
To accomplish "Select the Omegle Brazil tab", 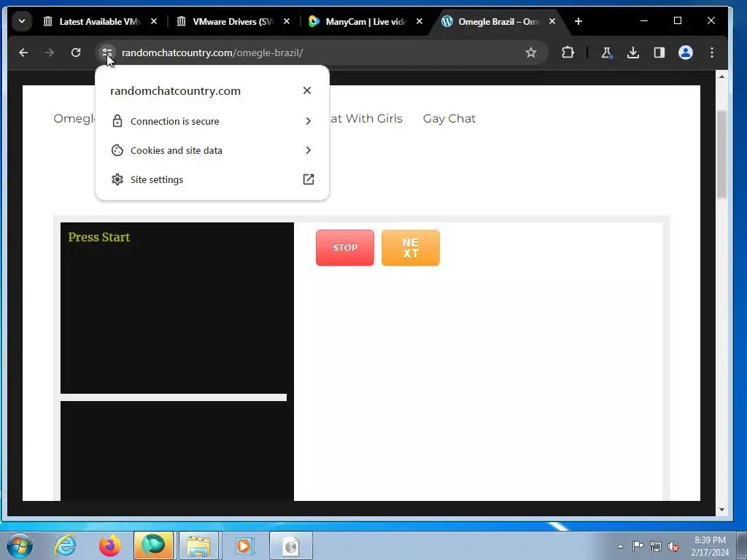I will click(498, 21).
